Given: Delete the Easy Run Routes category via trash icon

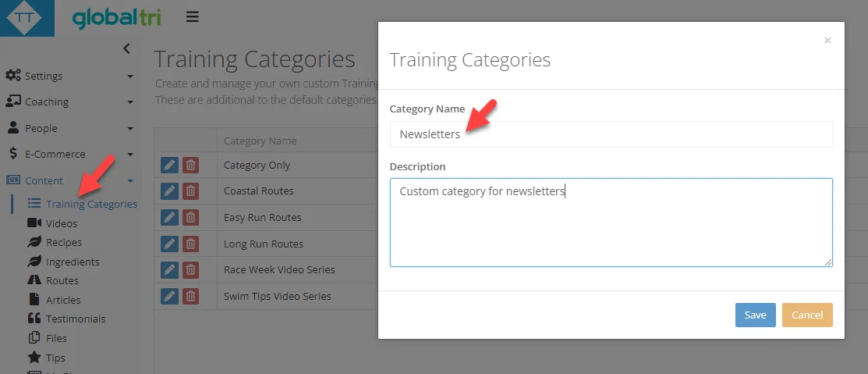Looking at the screenshot, I should point(190,217).
